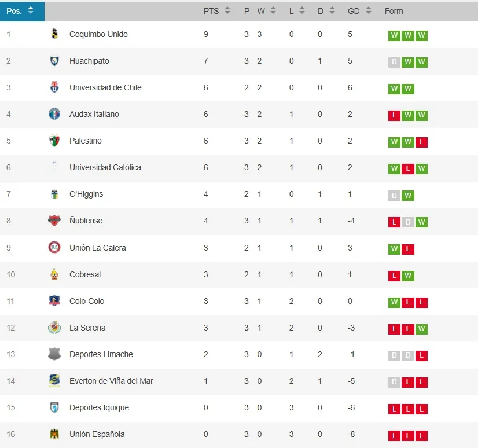The image size is (478, 448).
Task: Click the Form column header
Action: [x=394, y=11]
